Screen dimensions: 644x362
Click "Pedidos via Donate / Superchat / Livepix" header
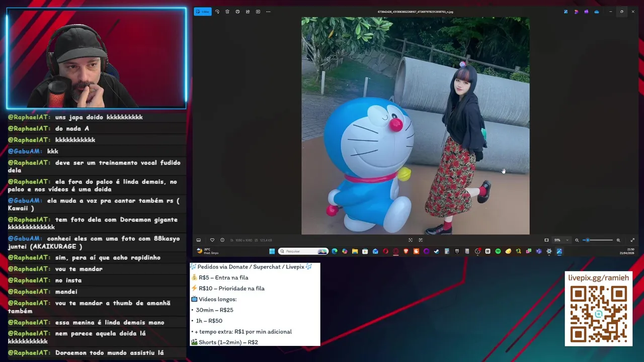251,267
